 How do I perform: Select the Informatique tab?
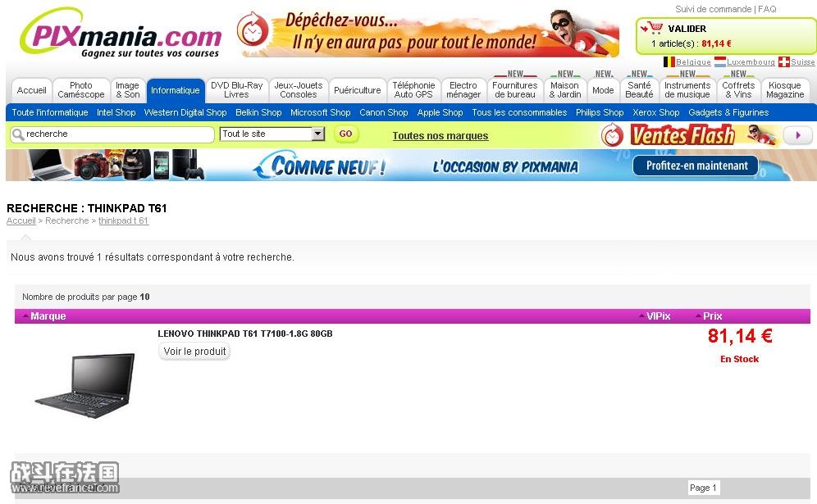pyautogui.click(x=175, y=90)
